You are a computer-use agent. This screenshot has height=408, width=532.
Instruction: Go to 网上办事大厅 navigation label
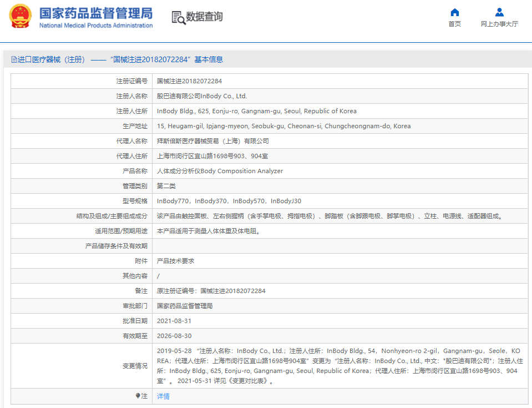pos(499,24)
